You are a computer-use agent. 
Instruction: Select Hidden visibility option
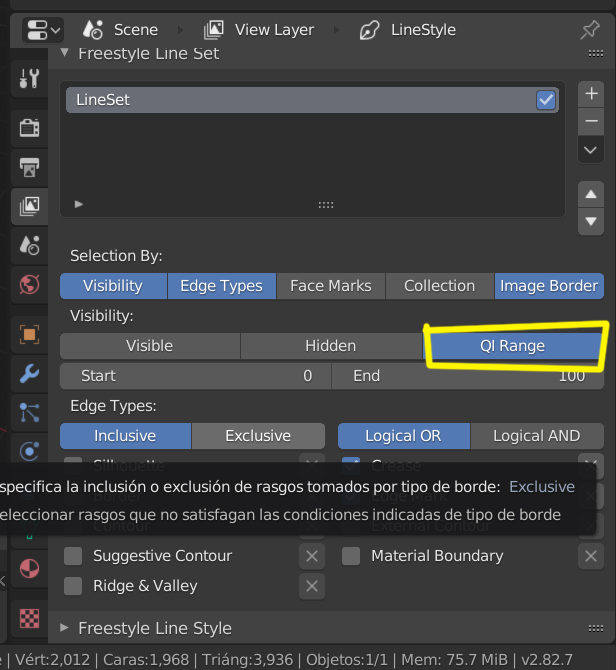pyautogui.click(x=330, y=346)
